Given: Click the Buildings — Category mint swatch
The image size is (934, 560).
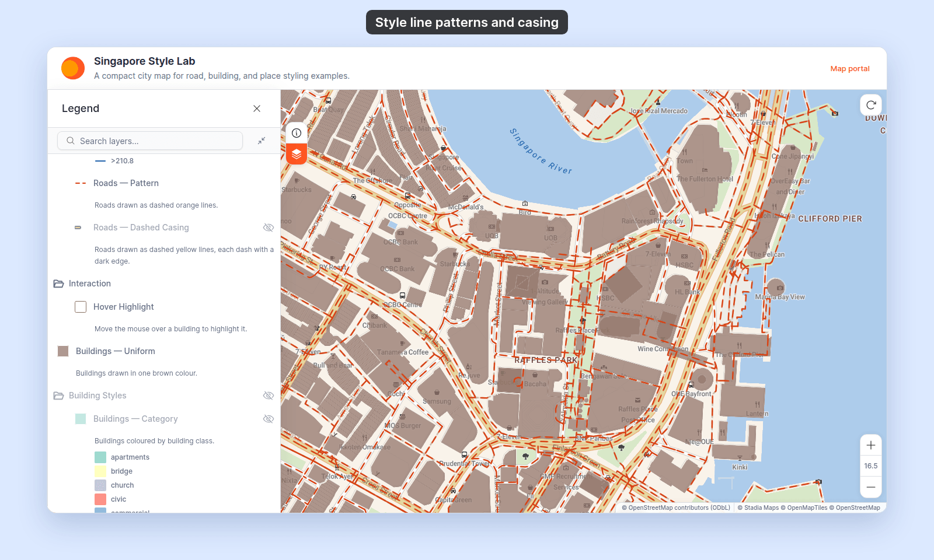Looking at the screenshot, I should (x=81, y=419).
